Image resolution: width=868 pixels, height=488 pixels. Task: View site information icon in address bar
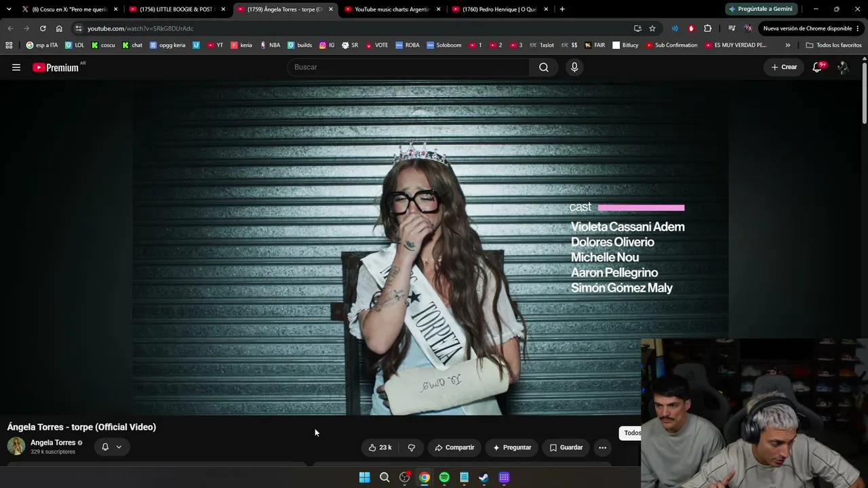pyautogui.click(x=79, y=28)
